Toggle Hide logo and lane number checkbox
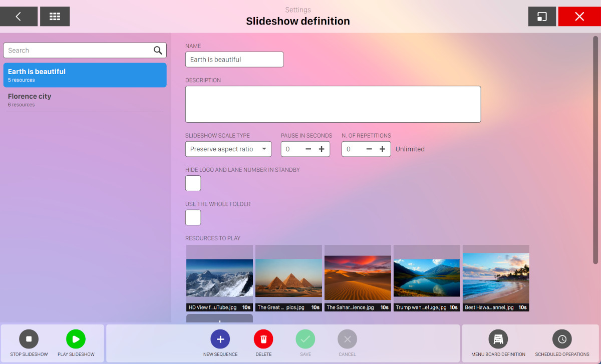This screenshot has width=601, height=364. tap(193, 183)
